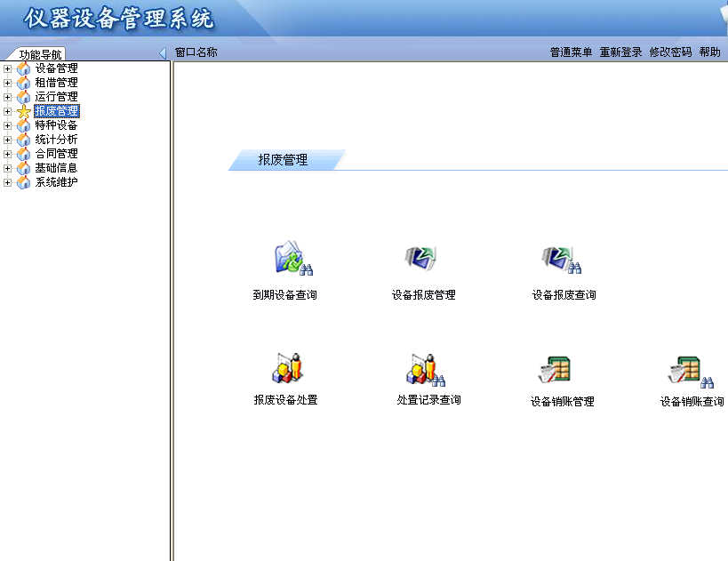Open the 帮助 menu

pos(710,52)
